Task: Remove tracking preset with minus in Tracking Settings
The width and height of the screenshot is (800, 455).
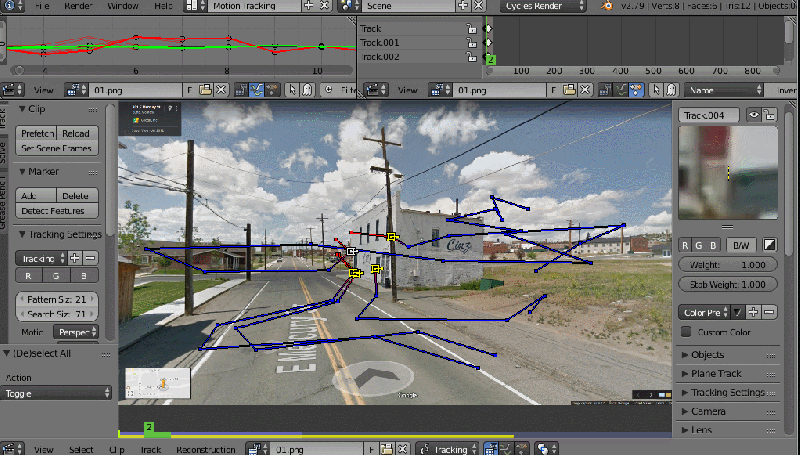Action: pyautogui.click(x=90, y=258)
